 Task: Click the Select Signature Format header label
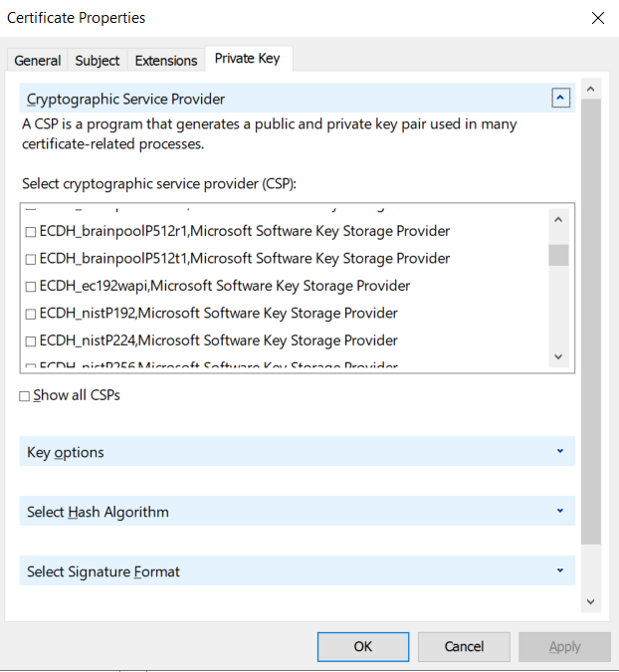(x=103, y=571)
